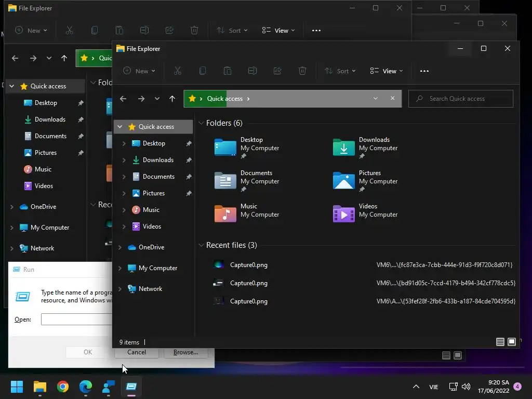Viewport: 532px width, 399px height.
Task: Open clock and date 9:20 SA
Action: tap(494, 387)
